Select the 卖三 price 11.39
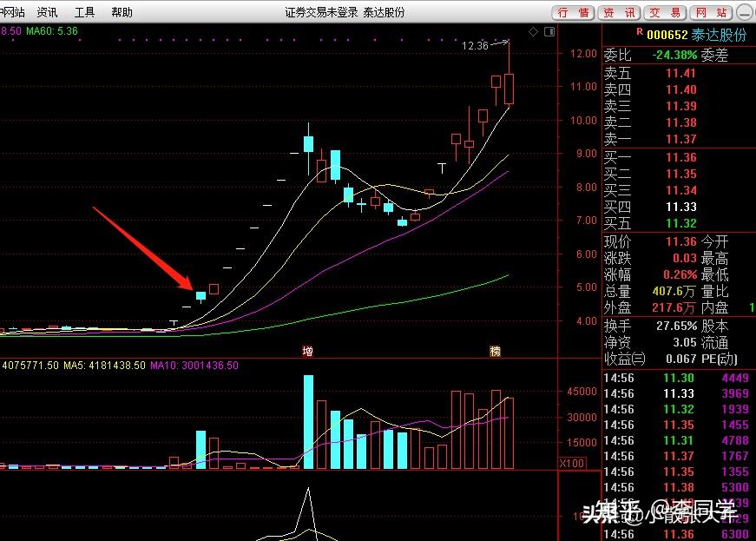 680,106
